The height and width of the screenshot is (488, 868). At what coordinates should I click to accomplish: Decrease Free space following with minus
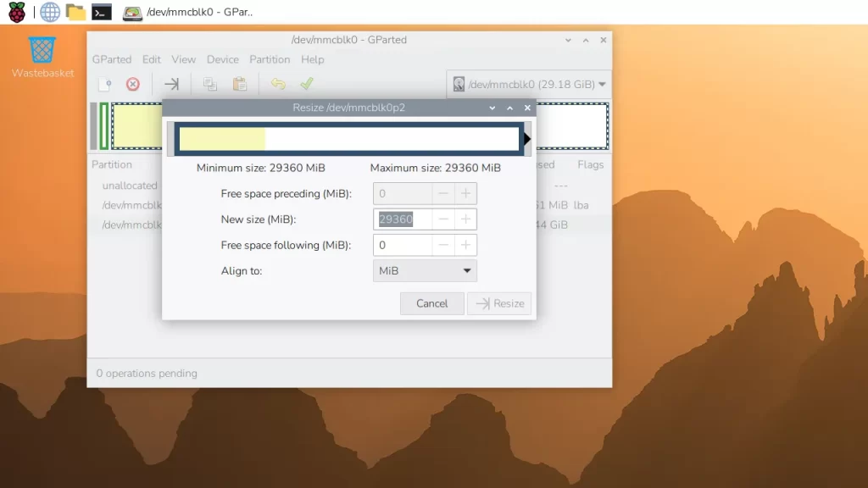443,246
